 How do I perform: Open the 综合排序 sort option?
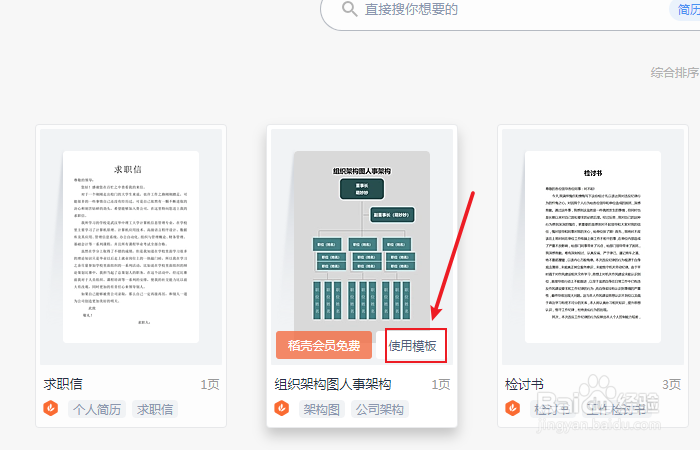coord(675,72)
